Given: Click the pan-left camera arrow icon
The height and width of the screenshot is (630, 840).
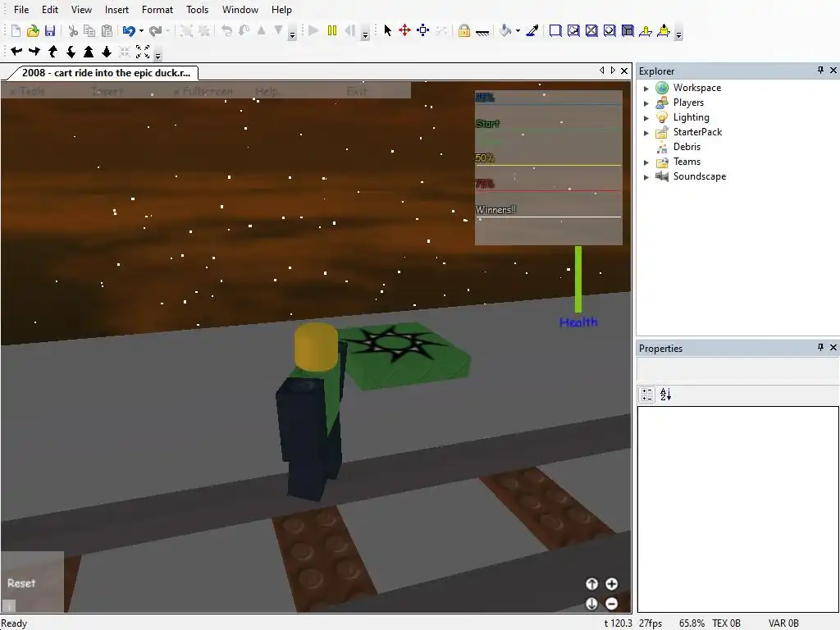Looking at the screenshot, I should pyautogui.click(x=16, y=52).
